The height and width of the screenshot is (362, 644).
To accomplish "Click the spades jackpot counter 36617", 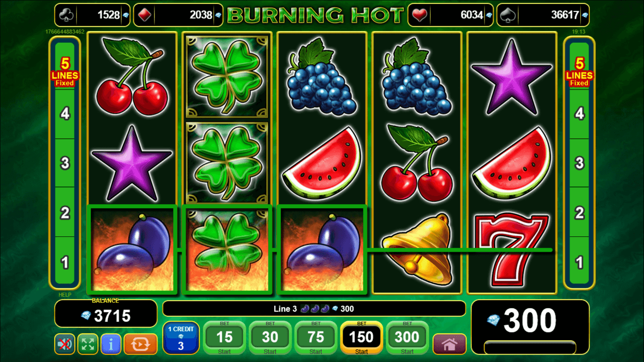I will coord(543,15).
